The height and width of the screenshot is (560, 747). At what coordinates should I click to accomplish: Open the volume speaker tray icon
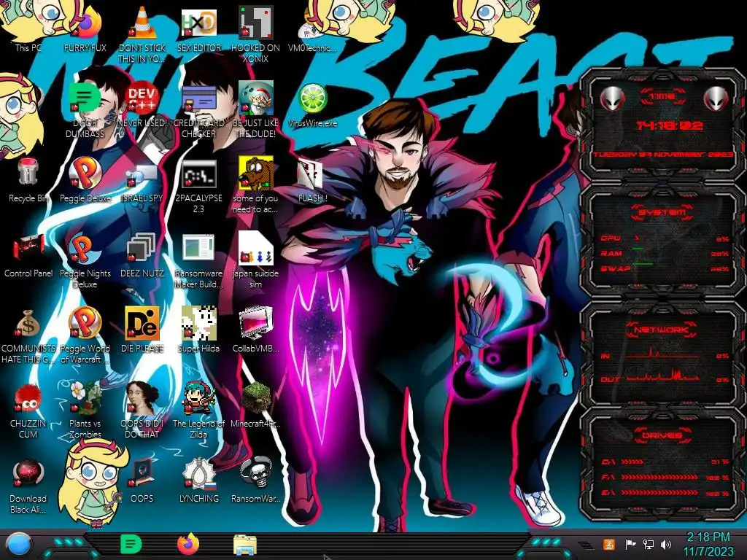pyautogui.click(x=666, y=544)
